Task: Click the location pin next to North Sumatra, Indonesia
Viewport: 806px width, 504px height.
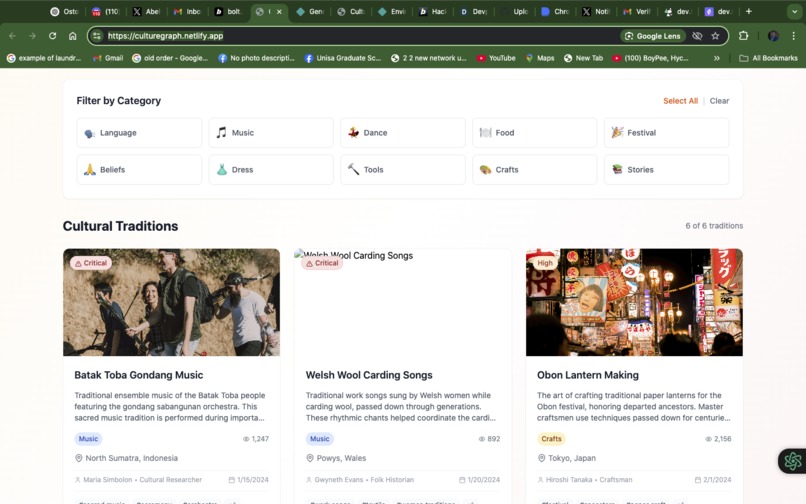Action: [79, 458]
